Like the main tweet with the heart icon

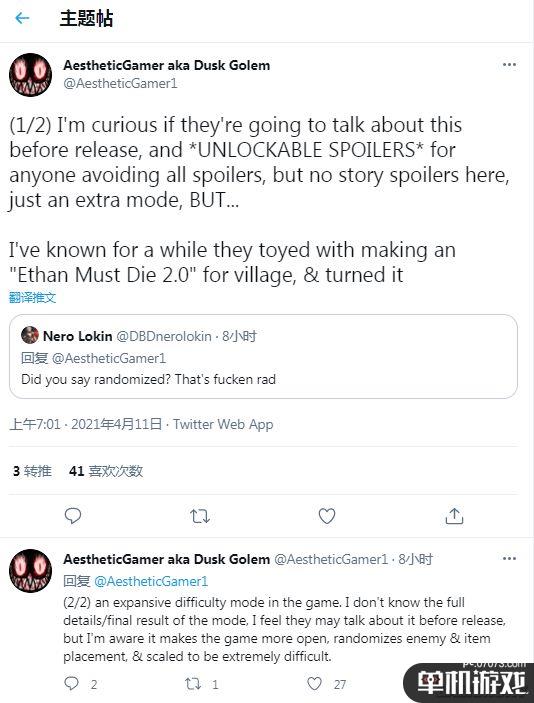[327, 516]
